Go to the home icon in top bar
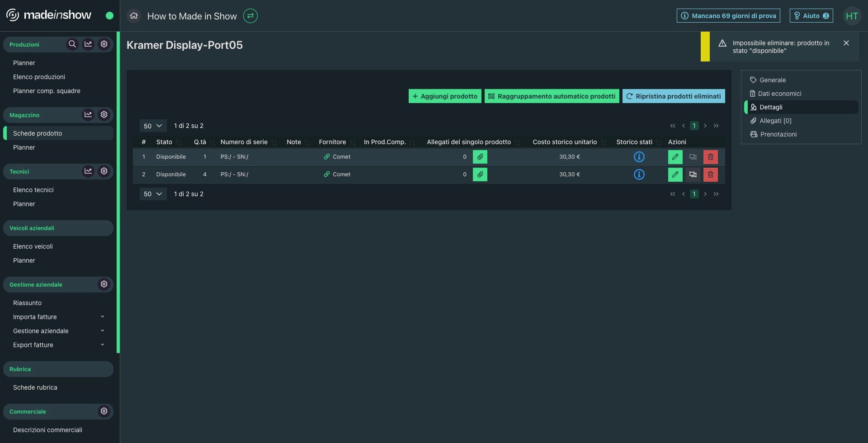Viewport: 868px width, 443px height. (134, 16)
